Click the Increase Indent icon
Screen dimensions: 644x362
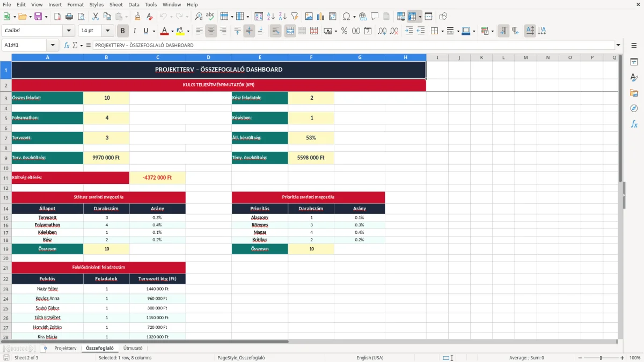click(409, 31)
